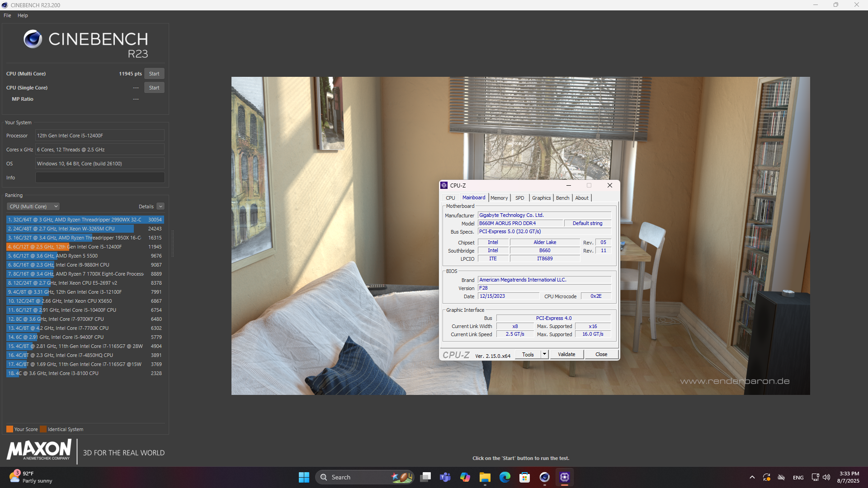Open the Tools dropdown arrow in CPU-Z
This screenshot has height=488, width=868.
545,355
